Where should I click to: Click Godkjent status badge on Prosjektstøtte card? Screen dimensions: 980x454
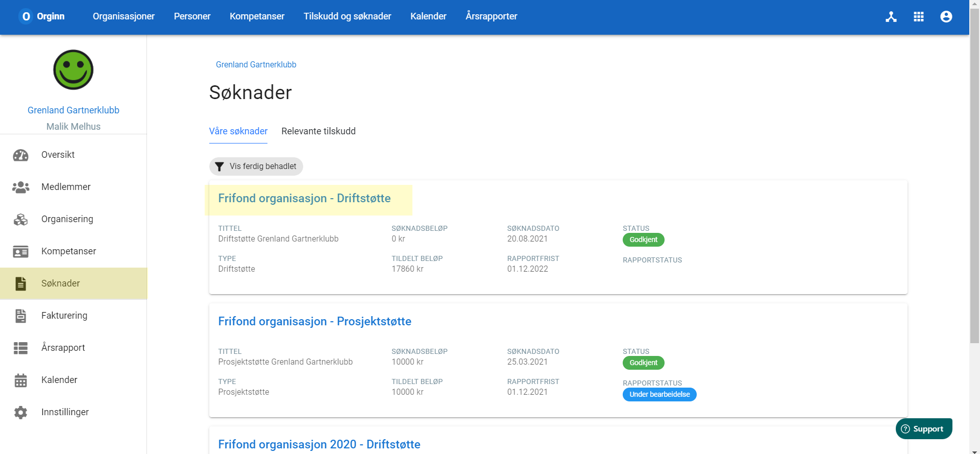click(644, 363)
